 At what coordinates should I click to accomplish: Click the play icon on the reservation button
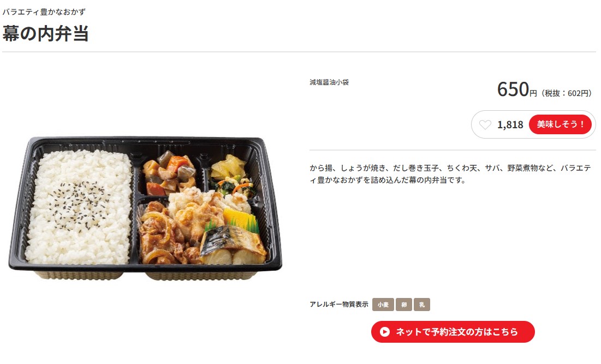tap(384, 332)
